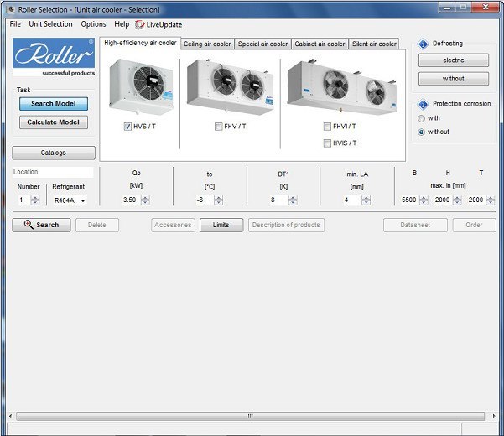The image size is (504, 436).
Task: Click the DT1 K spinner arrows
Action: [x=293, y=200]
